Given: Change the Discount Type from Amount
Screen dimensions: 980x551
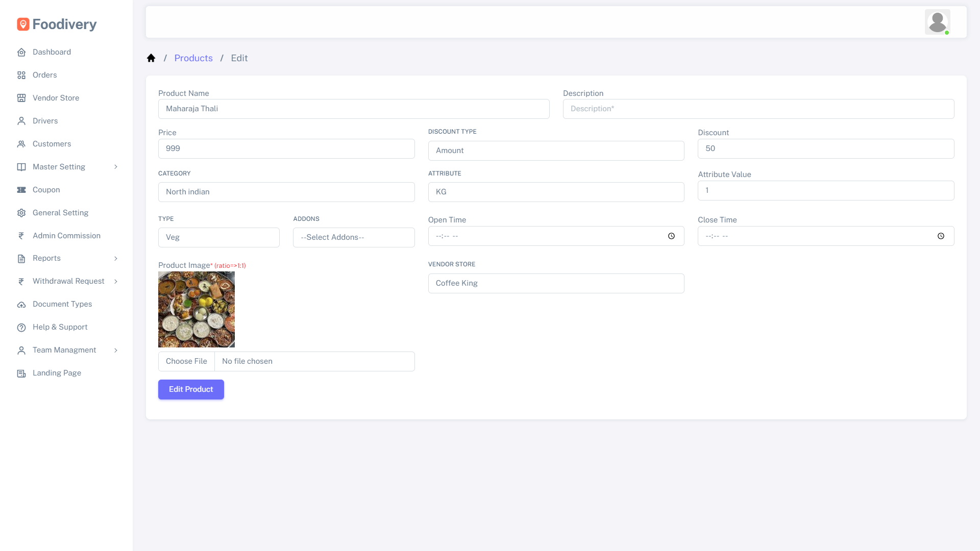Looking at the screenshot, I should point(556,151).
